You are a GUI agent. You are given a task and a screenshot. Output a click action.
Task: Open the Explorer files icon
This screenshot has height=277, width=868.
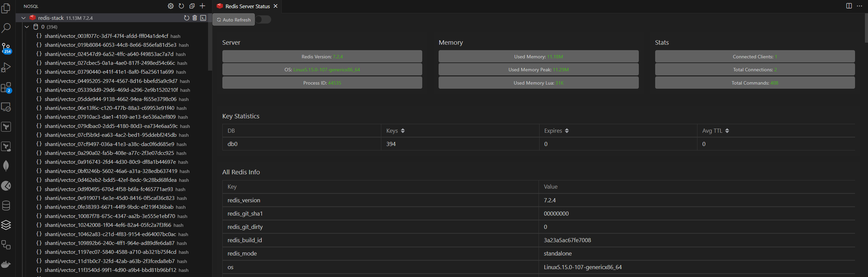tap(6, 8)
